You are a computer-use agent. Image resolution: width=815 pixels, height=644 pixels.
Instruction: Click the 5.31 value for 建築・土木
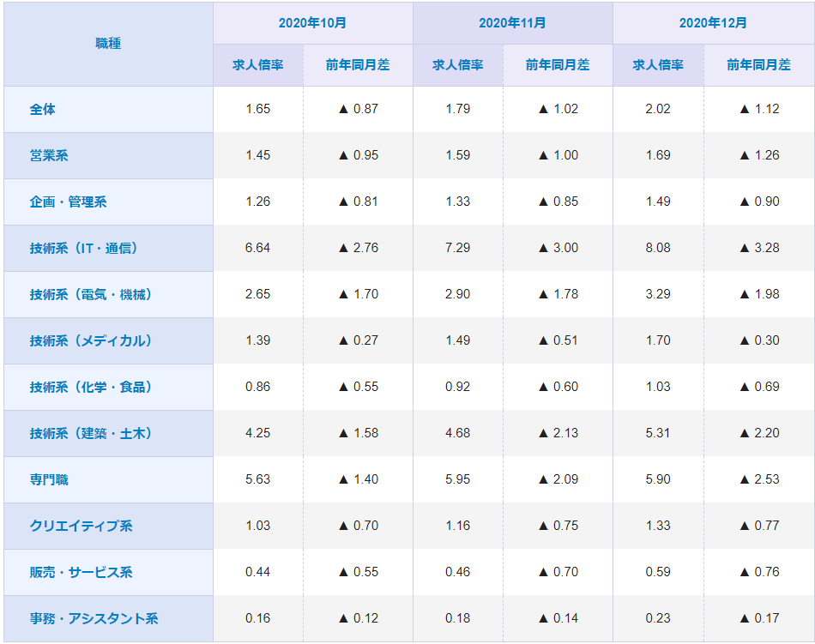pyautogui.click(x=658, y=433)
